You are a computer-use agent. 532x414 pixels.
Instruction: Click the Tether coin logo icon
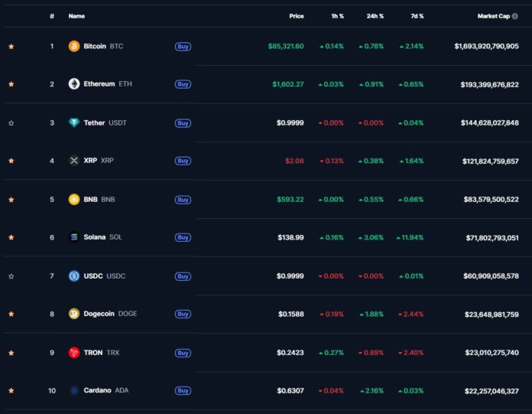74,122
